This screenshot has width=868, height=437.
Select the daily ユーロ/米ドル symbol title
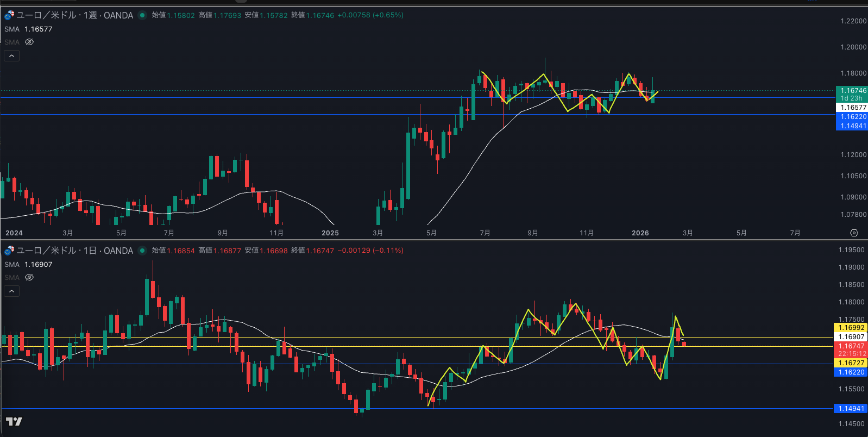[x=74, y=251]
